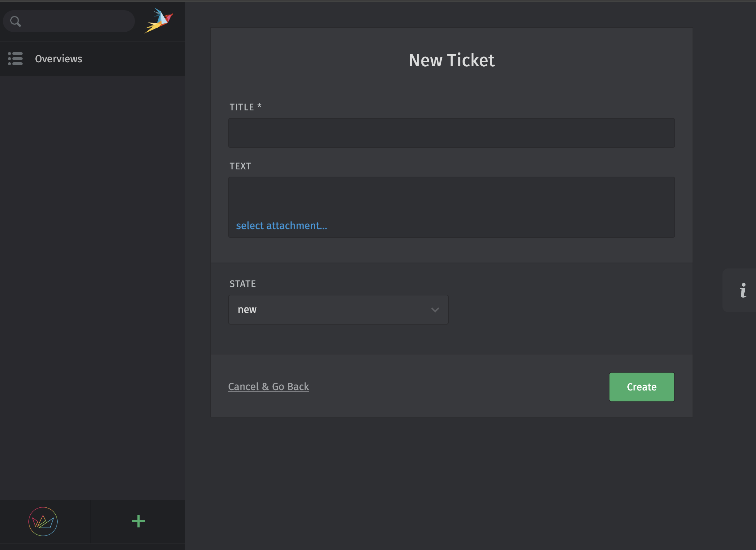The height and width of the screenshot is (550, 756).
Task: Click the required asterisk beside TITLE
Action: pyautogui.click(x=260, y=106)
